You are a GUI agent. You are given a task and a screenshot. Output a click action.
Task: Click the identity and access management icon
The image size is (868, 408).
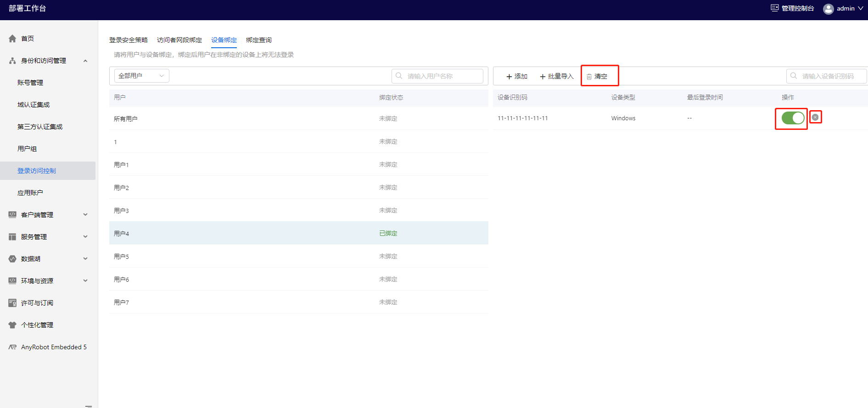[x=12, y=61]
